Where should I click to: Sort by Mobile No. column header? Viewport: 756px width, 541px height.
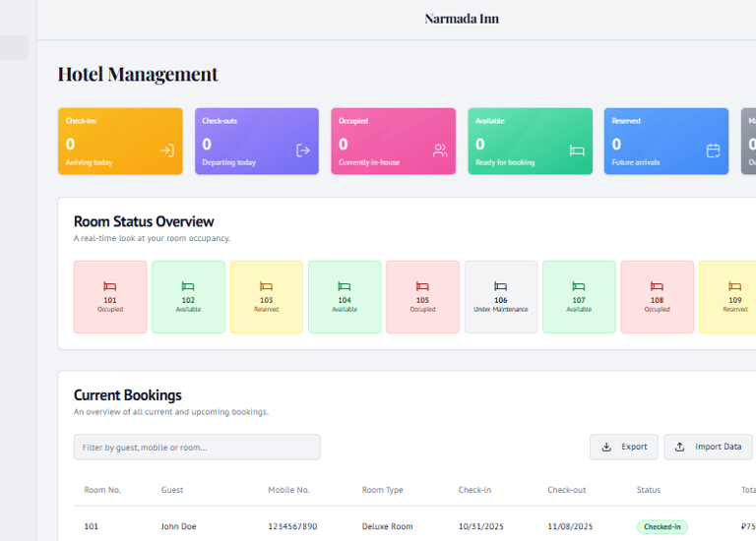(288, 490)
